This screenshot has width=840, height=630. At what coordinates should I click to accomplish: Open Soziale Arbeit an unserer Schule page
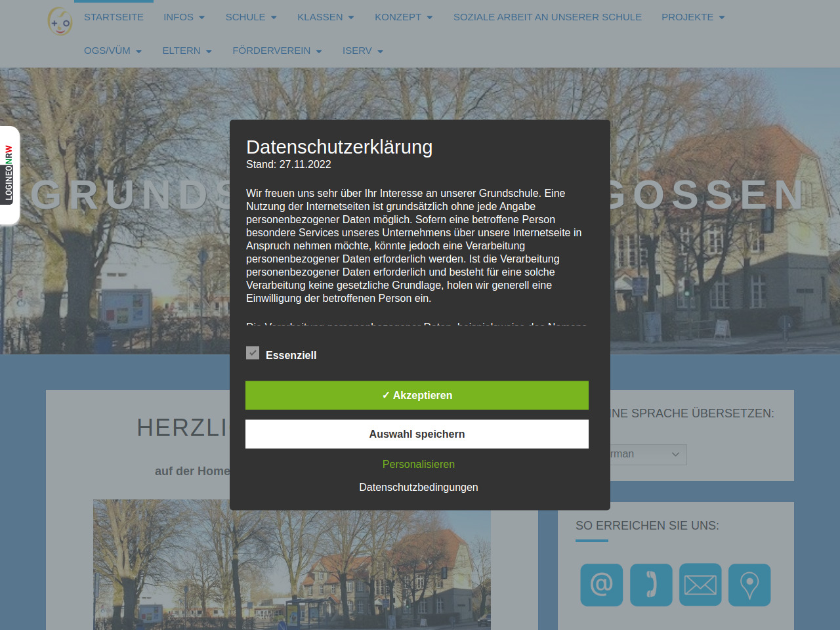547,17
